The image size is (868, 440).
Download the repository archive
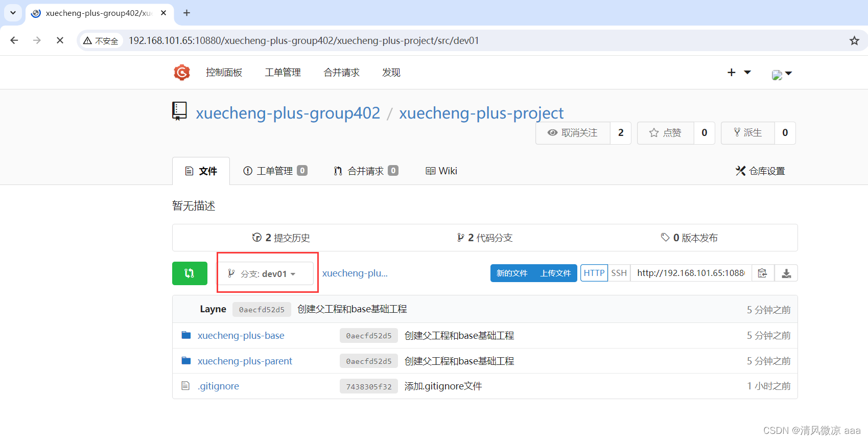(786, 273)
